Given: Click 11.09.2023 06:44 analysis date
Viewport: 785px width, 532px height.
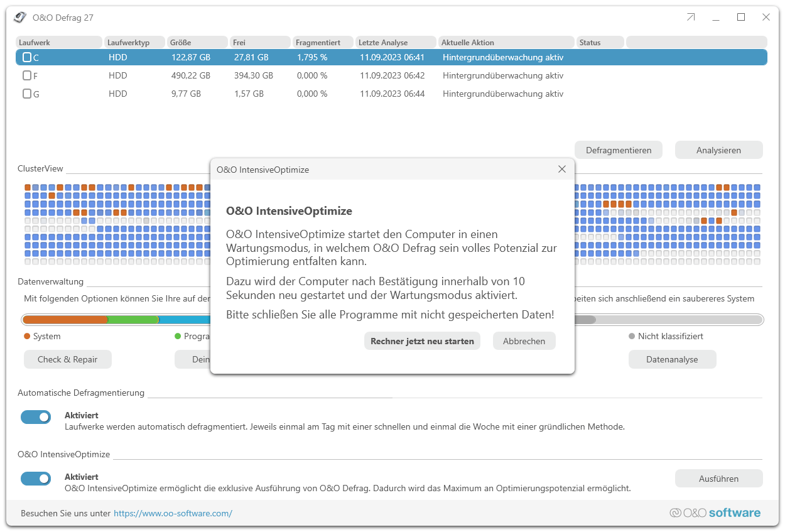Looking at the screenshot, I should click(392, 94).
